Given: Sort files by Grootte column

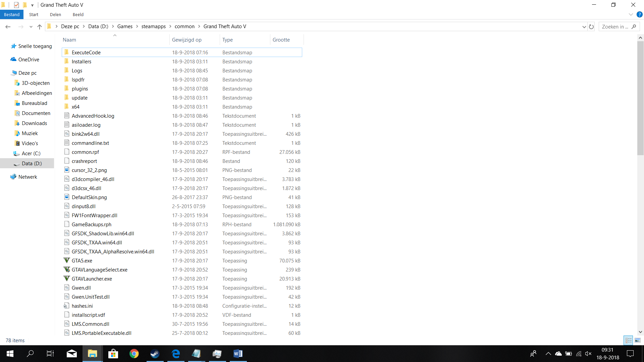Looking at the screenshot, I should pyautogui.click(x=281, y=40).
